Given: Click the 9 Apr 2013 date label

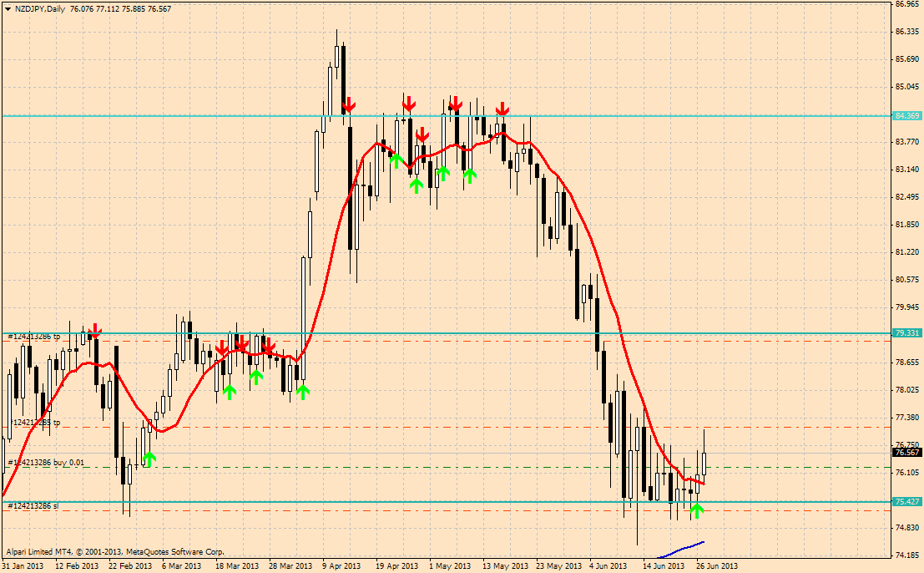Looking at the screenshot, I should (x=341, y=566).
